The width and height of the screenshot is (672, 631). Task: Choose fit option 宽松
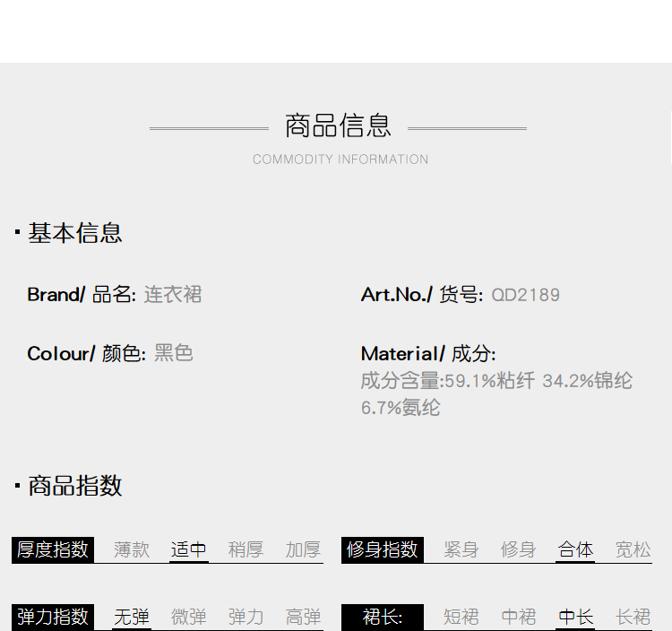click(633, 550)
